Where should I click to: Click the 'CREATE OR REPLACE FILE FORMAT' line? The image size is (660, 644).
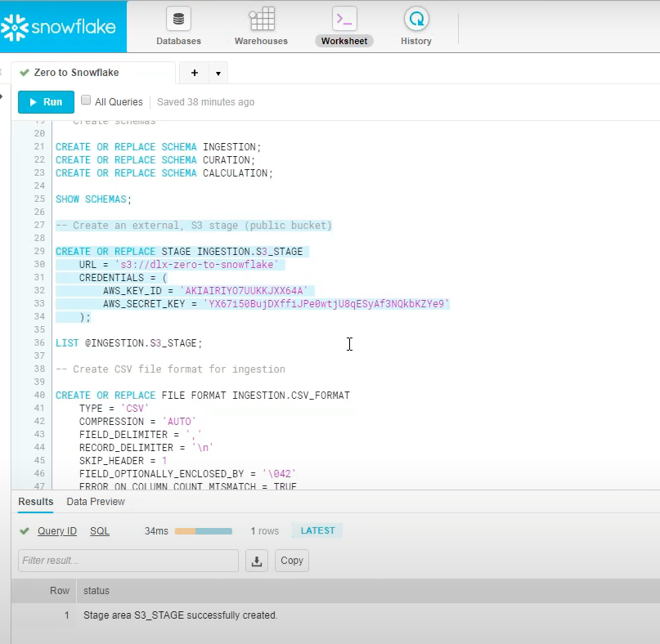(203, 396)
